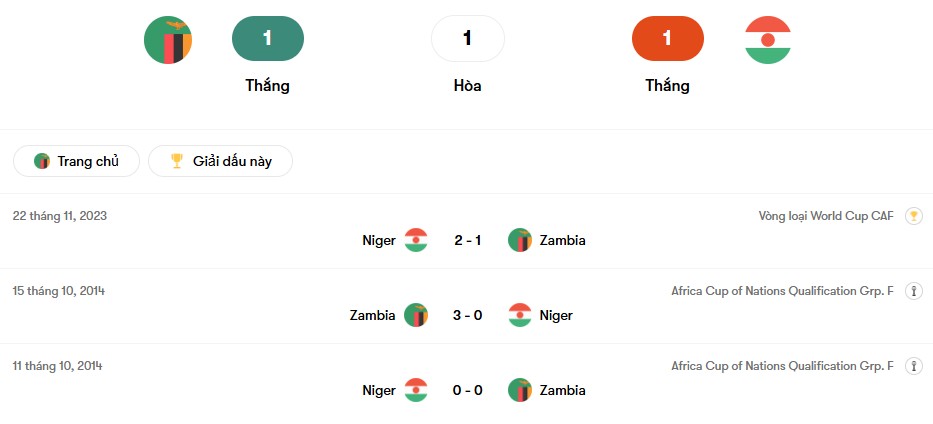Click the trophy icon beside Vòng loại World Cup CAF
933x424 pixels.
[x=913, y=216]
